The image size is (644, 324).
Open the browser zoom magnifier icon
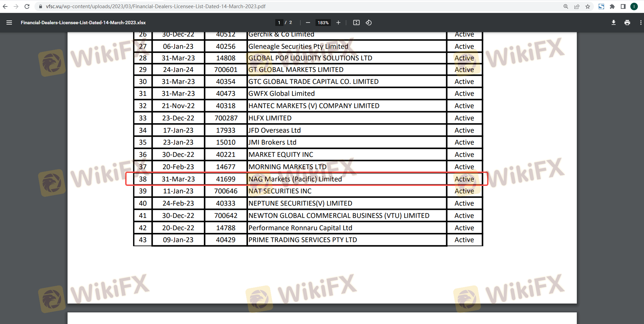pos(566,6)
